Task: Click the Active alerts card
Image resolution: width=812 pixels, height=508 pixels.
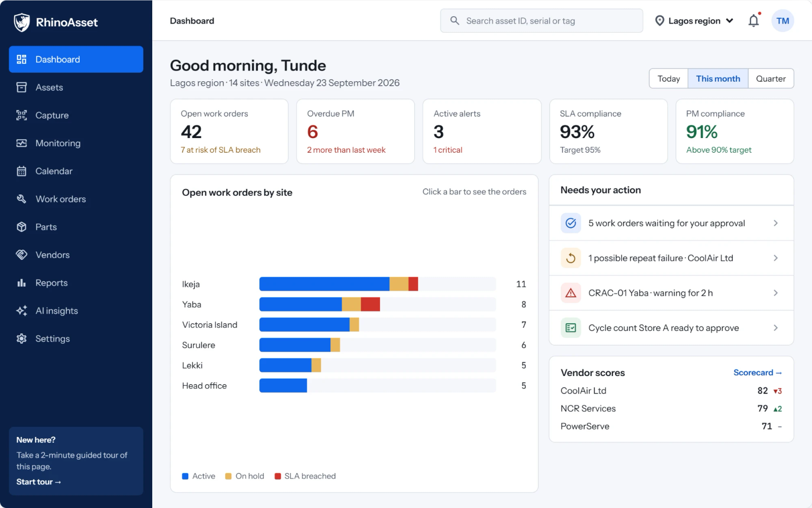Action: (x=482, y=131)
